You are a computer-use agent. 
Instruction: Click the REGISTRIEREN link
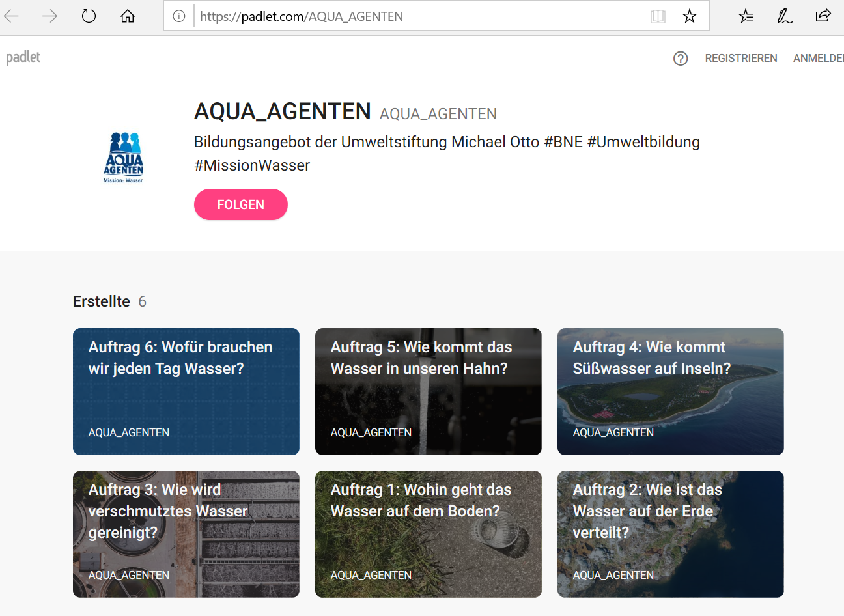(741, 59)
